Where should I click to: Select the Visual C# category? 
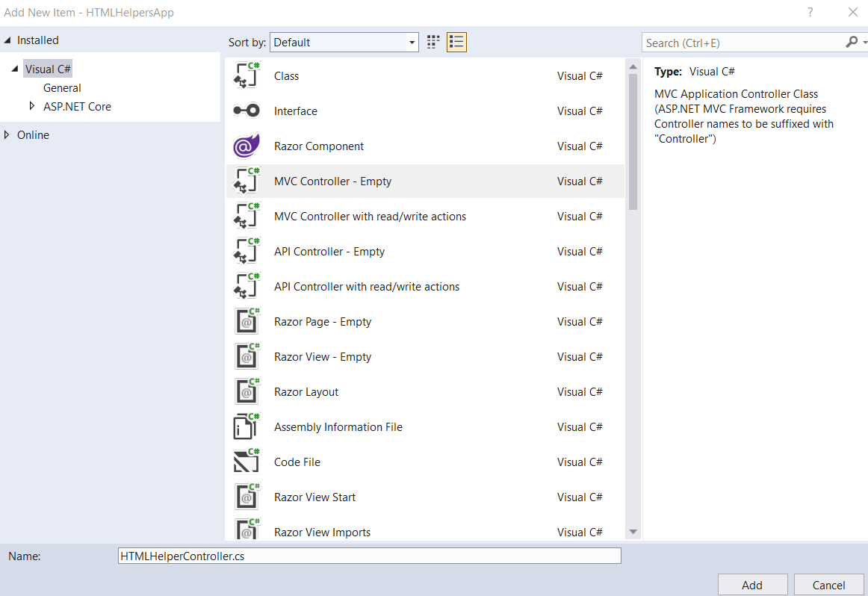(x=48, y=69)
